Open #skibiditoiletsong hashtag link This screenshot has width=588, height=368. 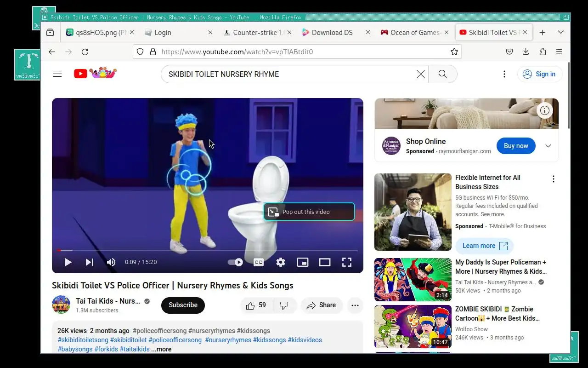coord(83,340)
